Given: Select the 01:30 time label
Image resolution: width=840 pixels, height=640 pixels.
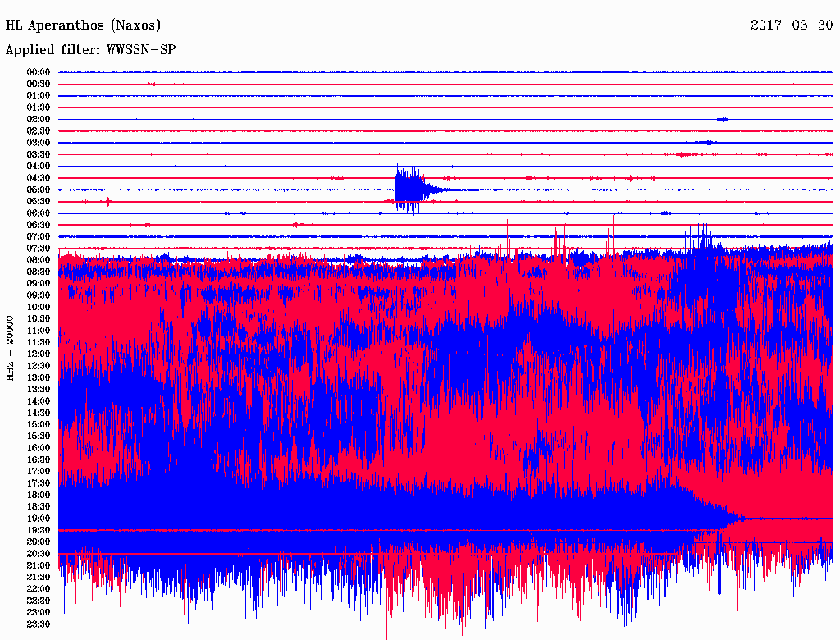Looking at the screenshot, I should (39, 107).
